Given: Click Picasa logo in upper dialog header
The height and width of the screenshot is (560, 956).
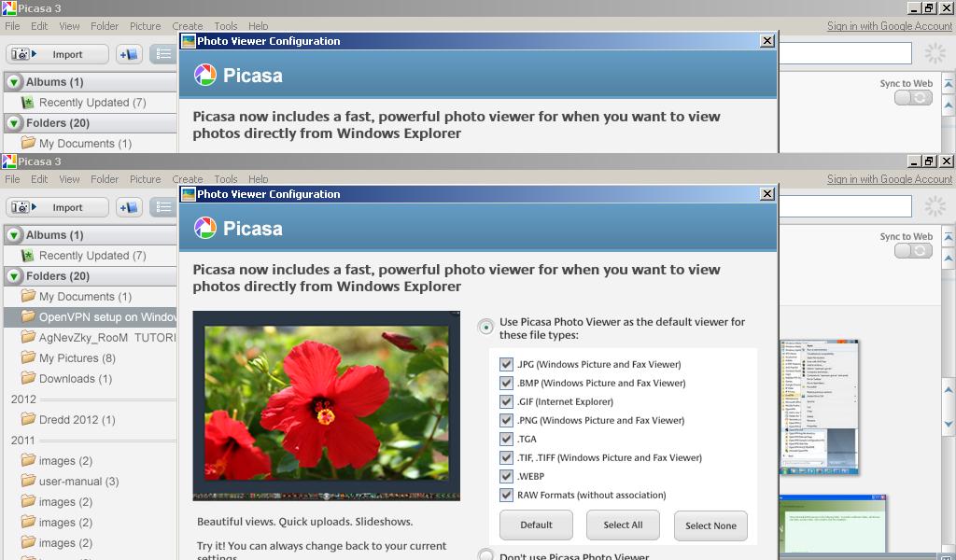Looking at the screenshot, I should tap(204, 75).
